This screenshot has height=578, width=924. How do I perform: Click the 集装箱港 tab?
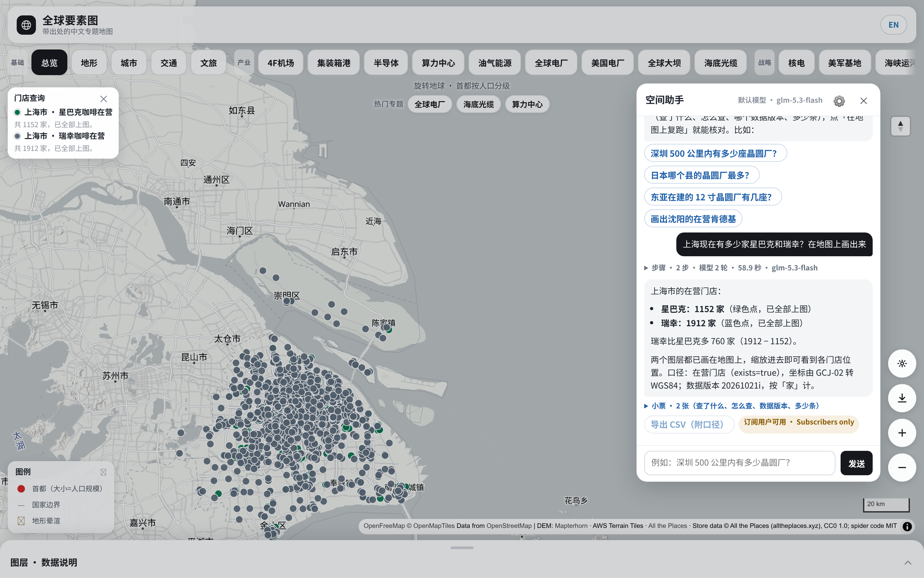coord(333,63)
